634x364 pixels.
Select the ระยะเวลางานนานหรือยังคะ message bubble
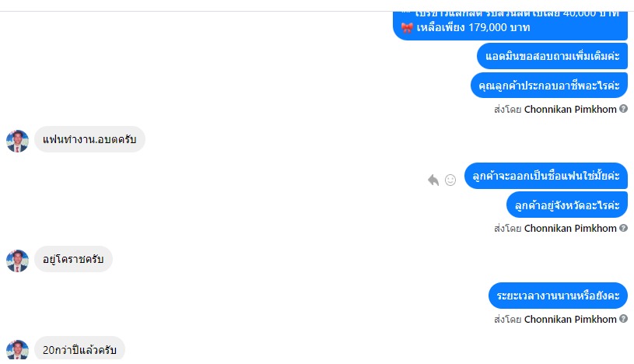(558, 296)
